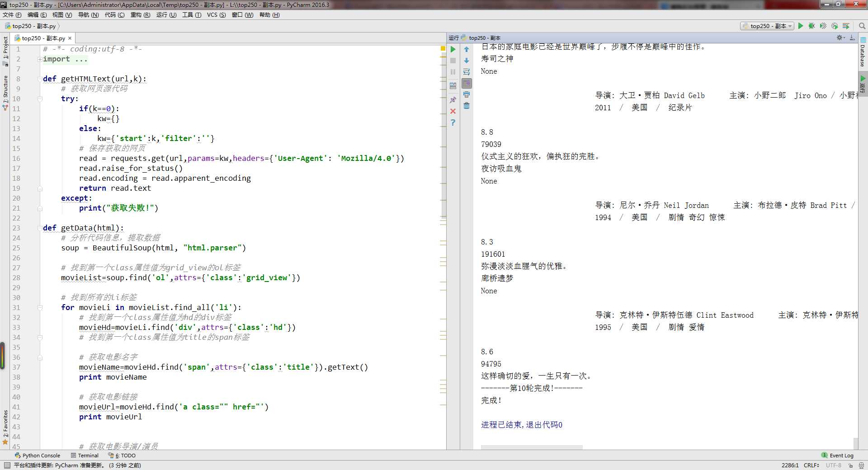Screen dimensions: 868x470
Task: Click the 进程已结束,退出代码0 message
Action: pyautogui.click(x=522, y=425)
